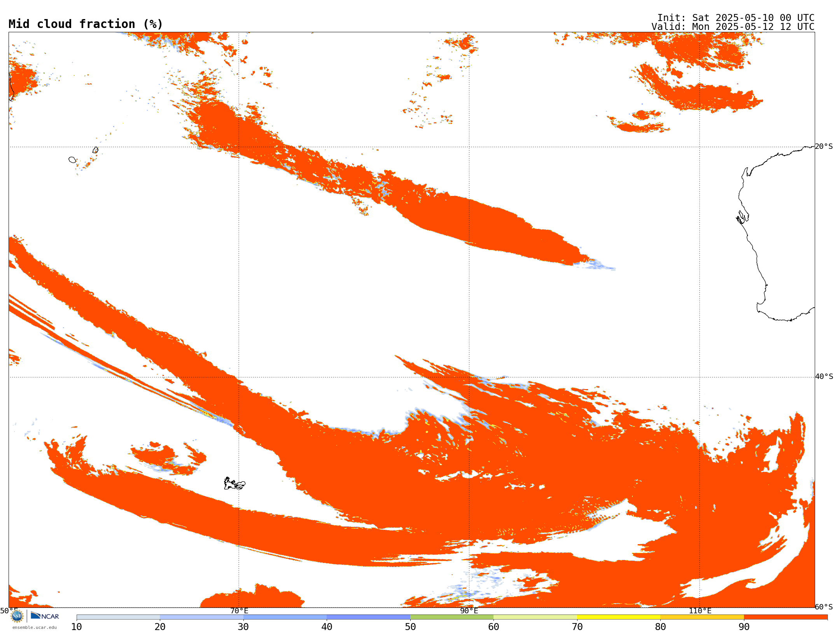This screenshot has width=840, height=632.
Task: Click the 'Init: Sat 2025-05-10 00 UTC' text
Action: (x=736, y=18)
